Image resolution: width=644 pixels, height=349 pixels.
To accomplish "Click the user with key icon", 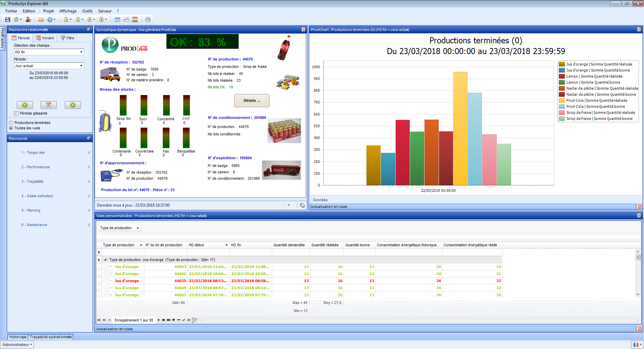I will pyautogui.click(x=28, y=19).
